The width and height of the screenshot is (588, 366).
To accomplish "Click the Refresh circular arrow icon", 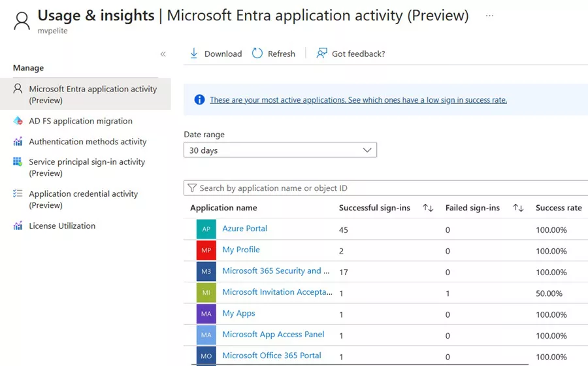I will 257,53.
